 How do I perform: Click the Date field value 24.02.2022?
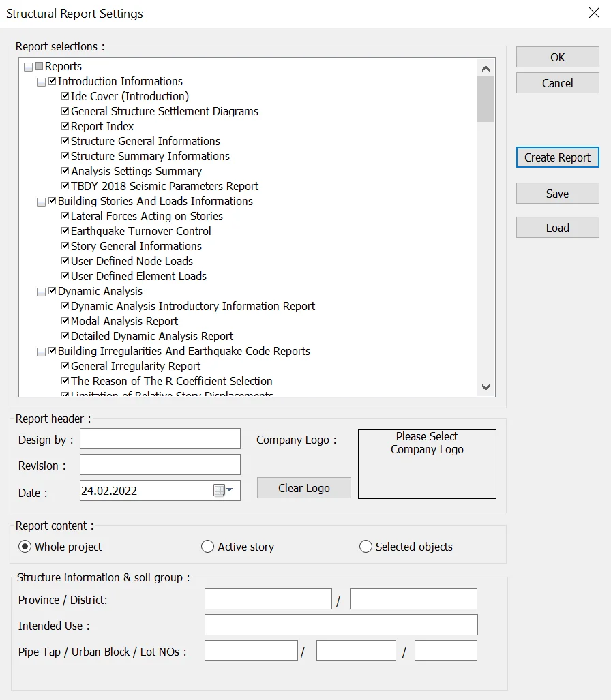pyautogui.click(x=109, y=491)
